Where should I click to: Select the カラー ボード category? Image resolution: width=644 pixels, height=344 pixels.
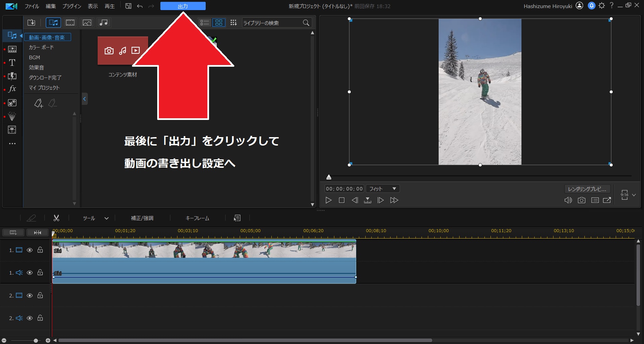coord(41,48)
